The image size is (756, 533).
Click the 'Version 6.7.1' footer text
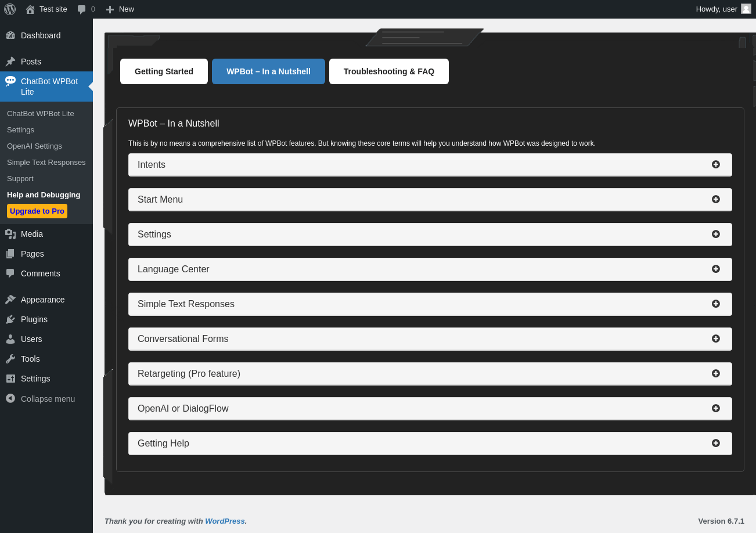click(x=721, y=521)
